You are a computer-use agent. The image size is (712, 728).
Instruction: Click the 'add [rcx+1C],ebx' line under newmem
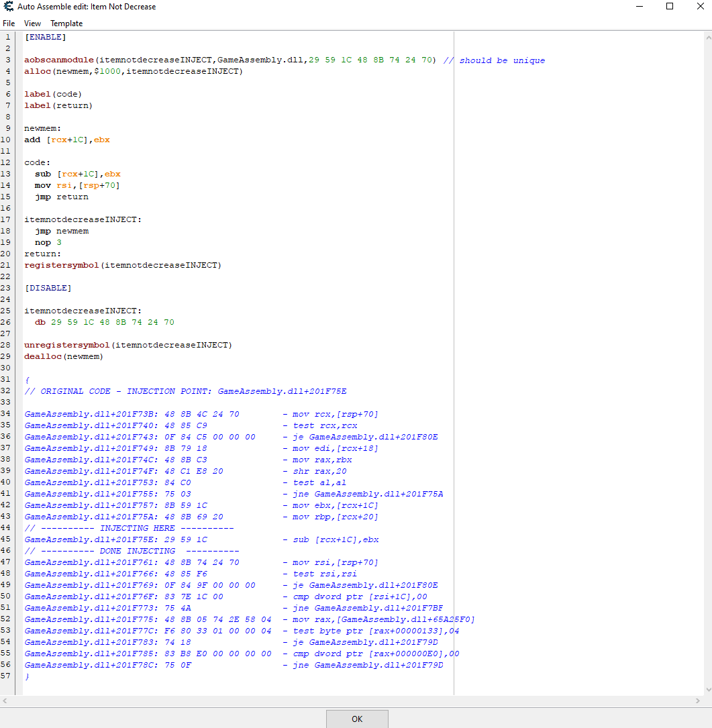tap(67, 140)
